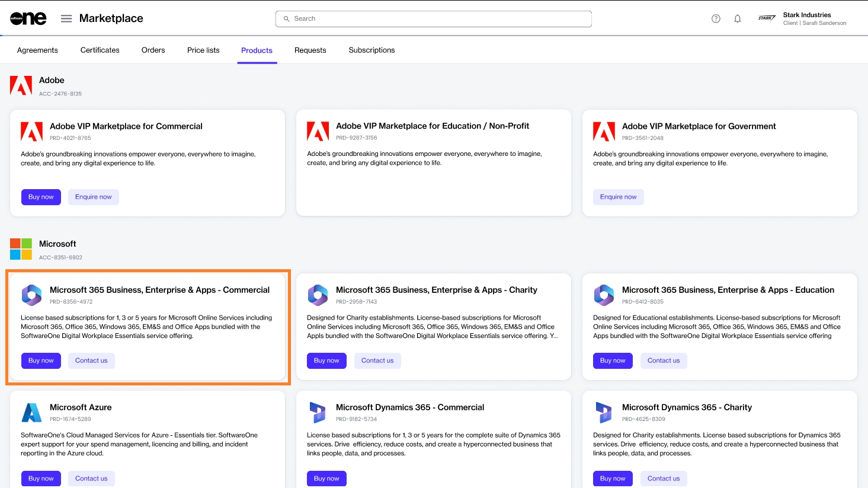Viewport: 868px width, 488px height.
Task: Click inside the Search field
Action: click(x=433, y=18)
